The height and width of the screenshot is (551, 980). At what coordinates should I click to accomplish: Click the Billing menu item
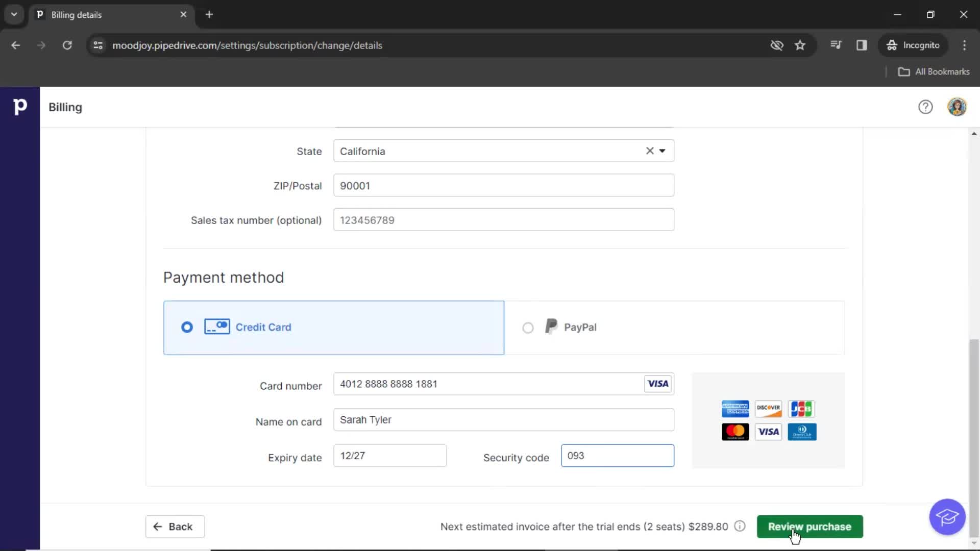click(x=65, y=107)
